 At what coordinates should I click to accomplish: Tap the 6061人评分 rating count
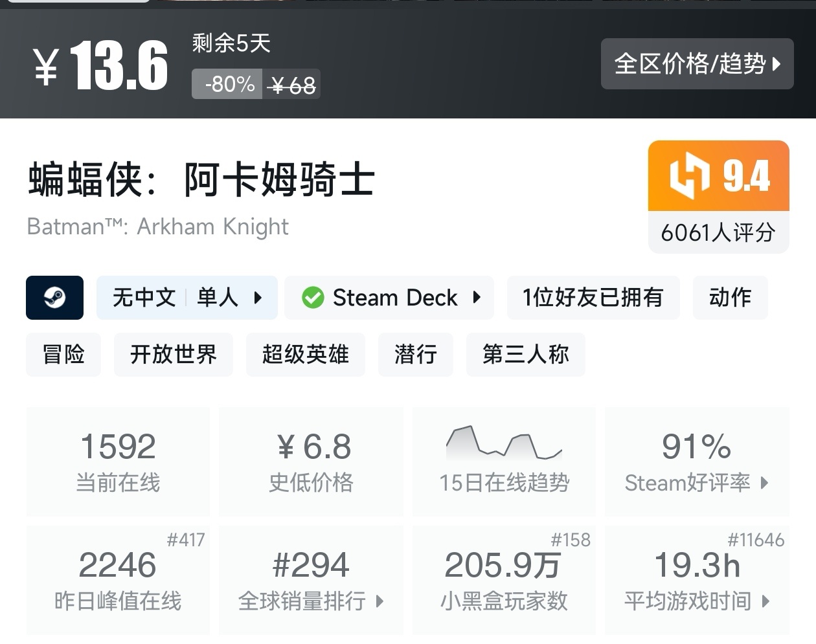[x=718, y=232]
